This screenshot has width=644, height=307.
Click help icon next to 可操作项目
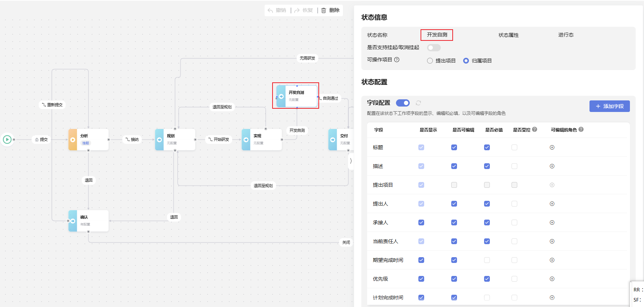coord(397,60)
